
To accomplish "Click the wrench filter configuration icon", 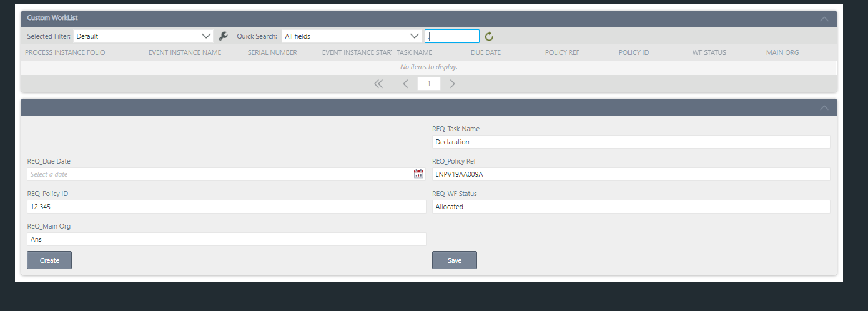I will click(x=223, y=36).
